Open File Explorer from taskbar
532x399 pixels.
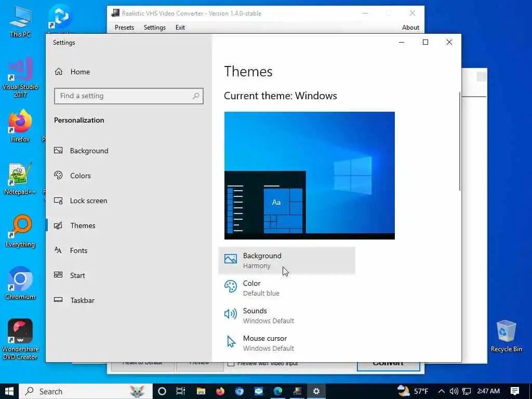click(x=201, y=391)
